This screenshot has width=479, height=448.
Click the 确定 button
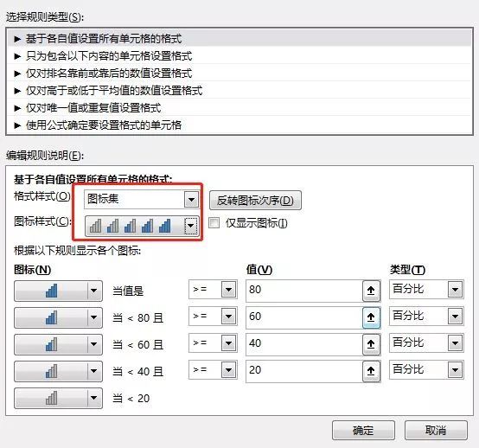pos(363,431)
